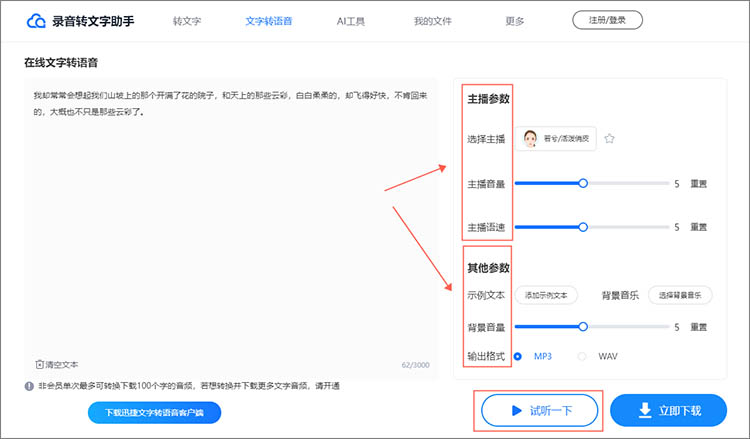Adjust the 主播音量 slider handle
The height and width of the screenshot is (439, 750).
(x=583, y=183)
